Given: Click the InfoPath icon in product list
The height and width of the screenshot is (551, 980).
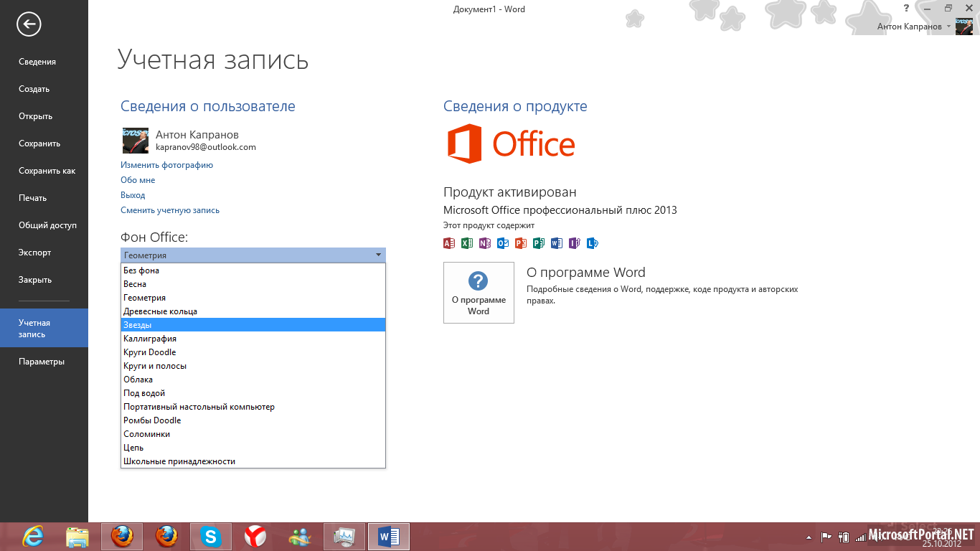Looking at the screenshot, I should [575, 243].
